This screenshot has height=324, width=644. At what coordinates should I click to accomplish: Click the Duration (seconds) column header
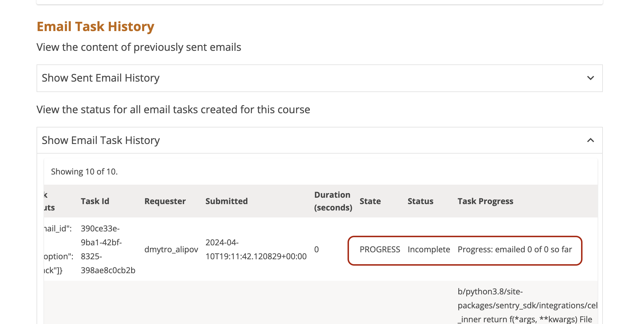pos(333,201)
